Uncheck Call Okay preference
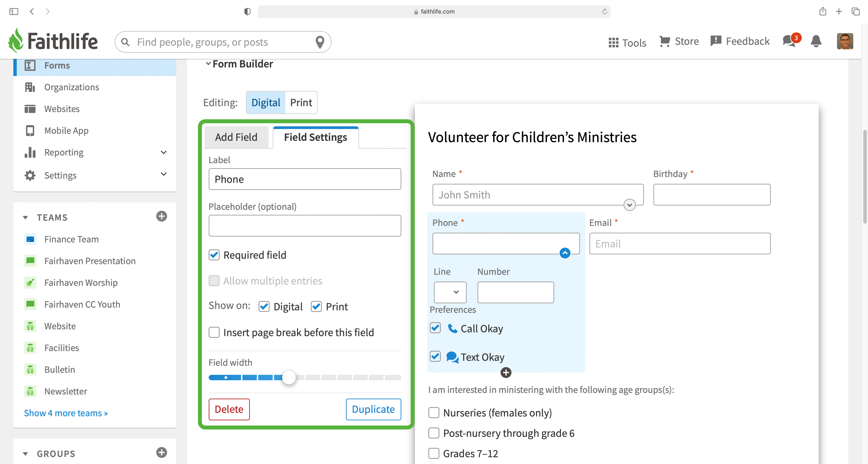This screenshot has height=464, width=868. click(435, 328)
